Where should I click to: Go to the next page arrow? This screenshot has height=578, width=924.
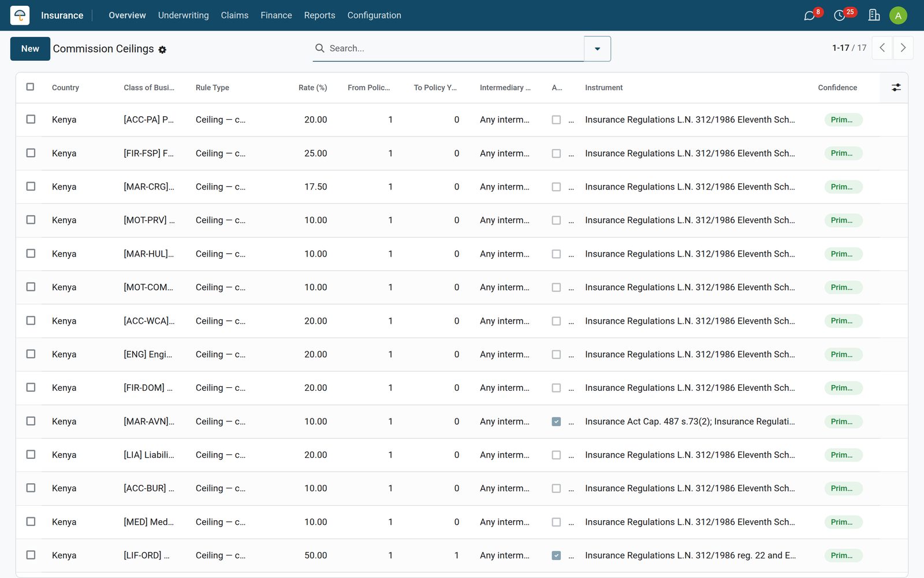click(903, 48)
